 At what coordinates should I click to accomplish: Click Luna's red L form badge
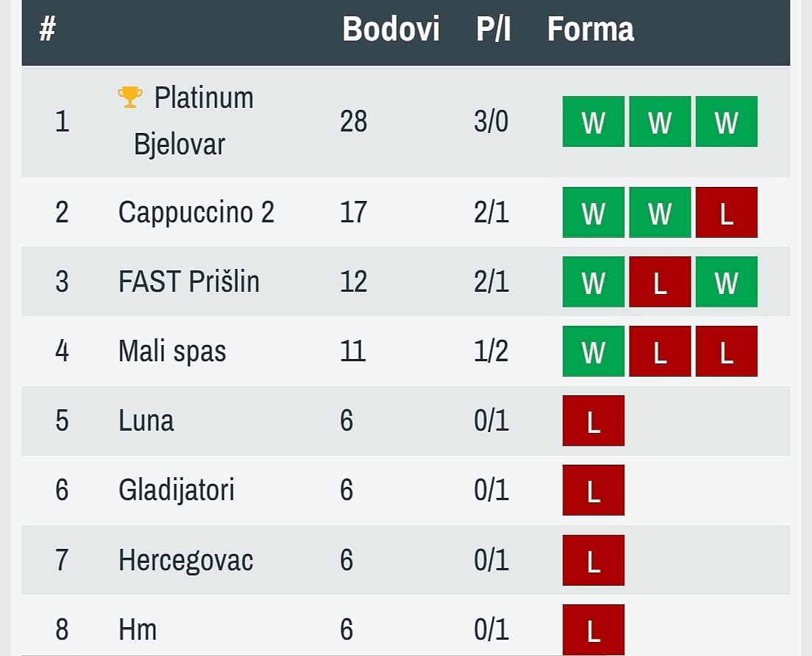(593, 420)
